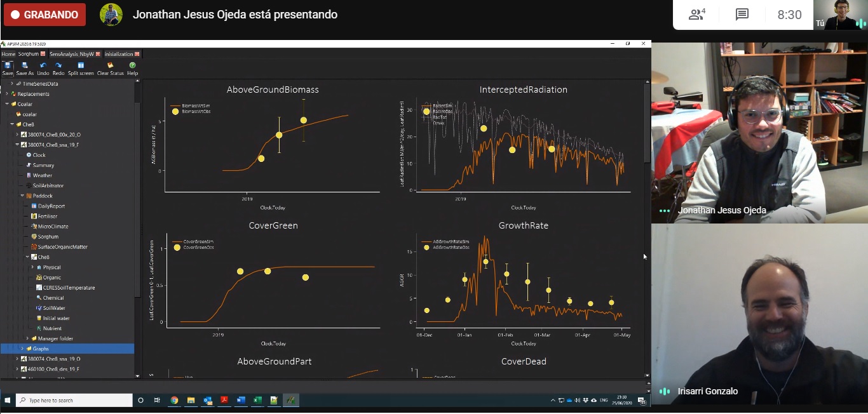Click the REC indicator labeled GRABANDO
The image size is (868, 414).
coord(44,15)
